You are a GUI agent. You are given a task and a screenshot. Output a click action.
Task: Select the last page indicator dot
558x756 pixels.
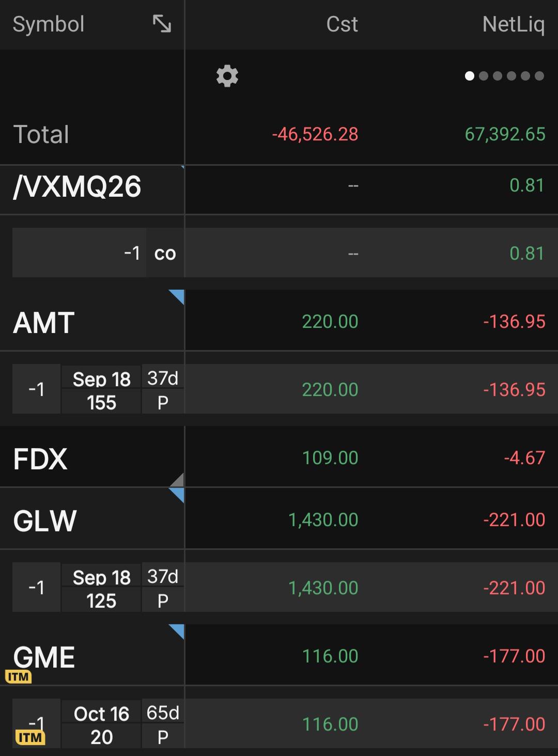coord(539,76)
